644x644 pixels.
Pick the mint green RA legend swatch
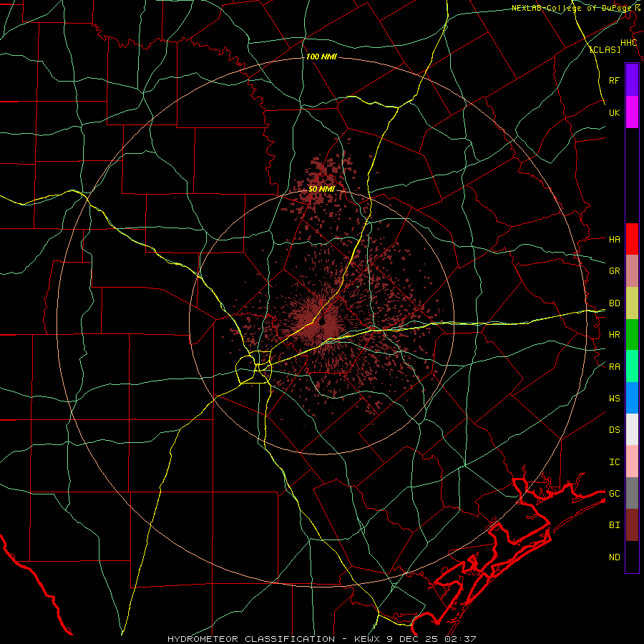click(x=632, y=366)
